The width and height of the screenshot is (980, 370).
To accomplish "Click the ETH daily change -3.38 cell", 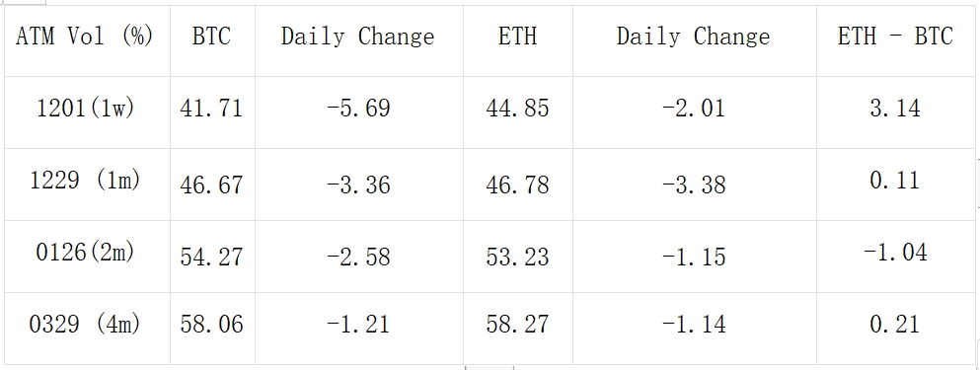I will tap(695, 185).
